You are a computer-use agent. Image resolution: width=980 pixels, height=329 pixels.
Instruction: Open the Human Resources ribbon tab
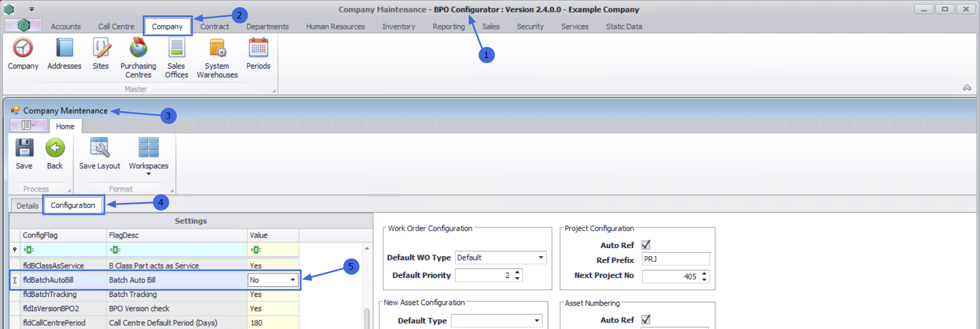pos(336,27)
